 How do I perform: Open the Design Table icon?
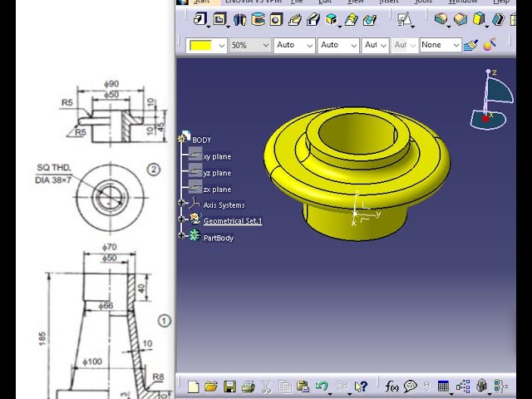(443, 386)
